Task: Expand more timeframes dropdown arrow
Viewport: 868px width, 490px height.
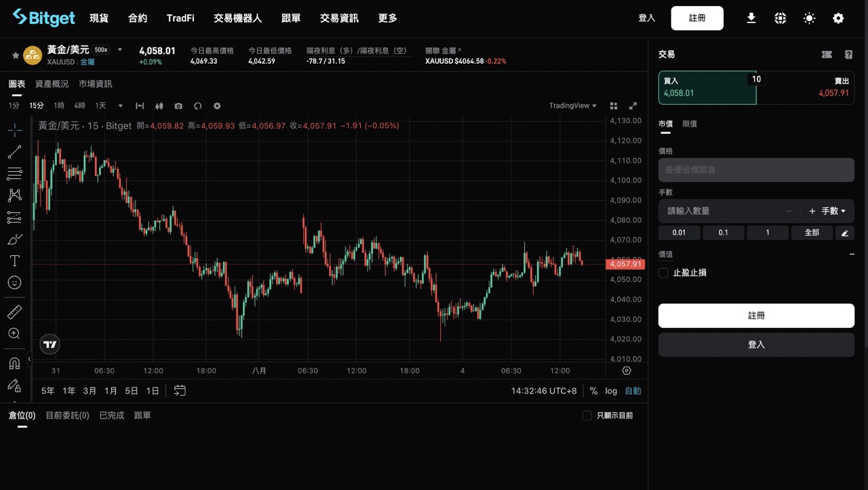Action: tap(121, 106)
